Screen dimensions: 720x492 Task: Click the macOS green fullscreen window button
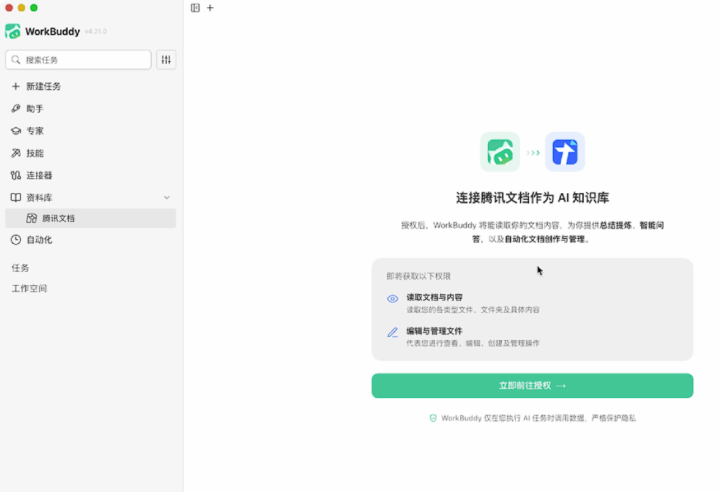(34, 8)
